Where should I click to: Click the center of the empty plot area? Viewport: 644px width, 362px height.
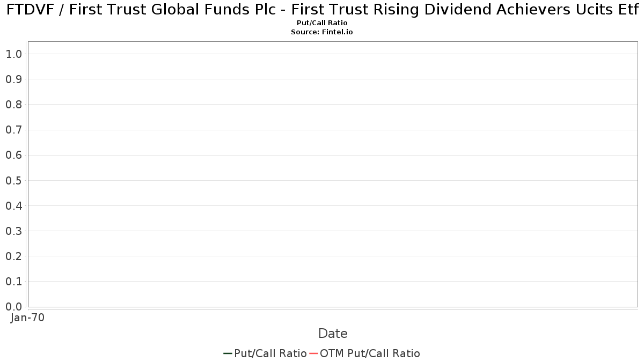pos(333,174)
